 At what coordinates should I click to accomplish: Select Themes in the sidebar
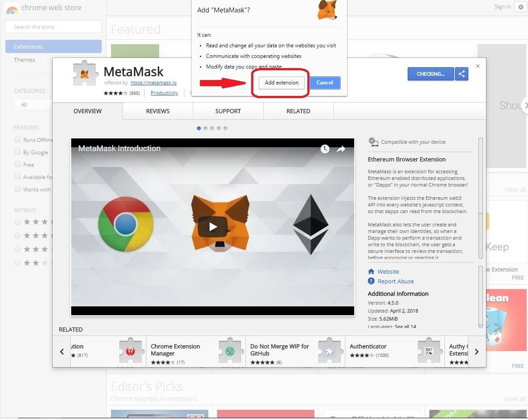click(x=25, y=60)
